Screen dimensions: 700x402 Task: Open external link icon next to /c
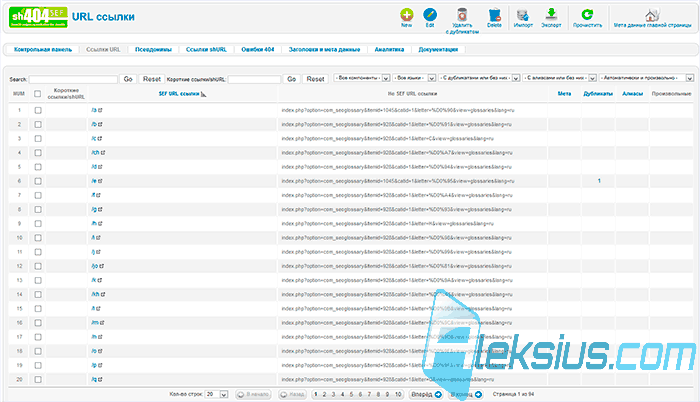tap(100, 138)
